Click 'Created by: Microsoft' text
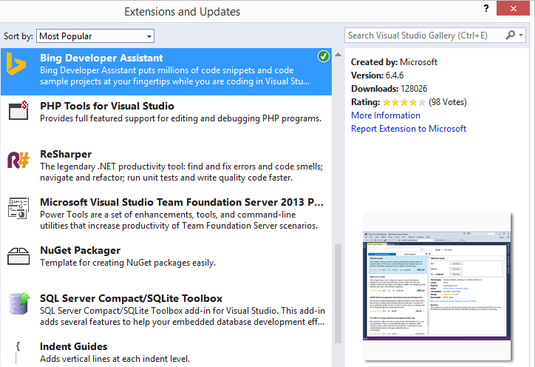The height and width of the screenshot is (367, 535). [x=394, y=62]
